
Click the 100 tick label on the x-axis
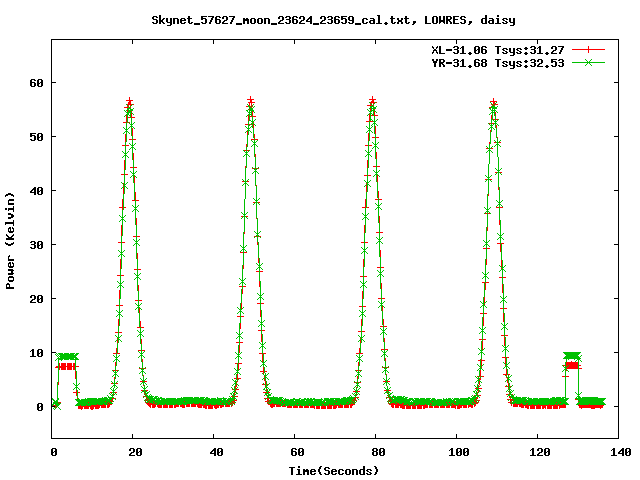457,452
